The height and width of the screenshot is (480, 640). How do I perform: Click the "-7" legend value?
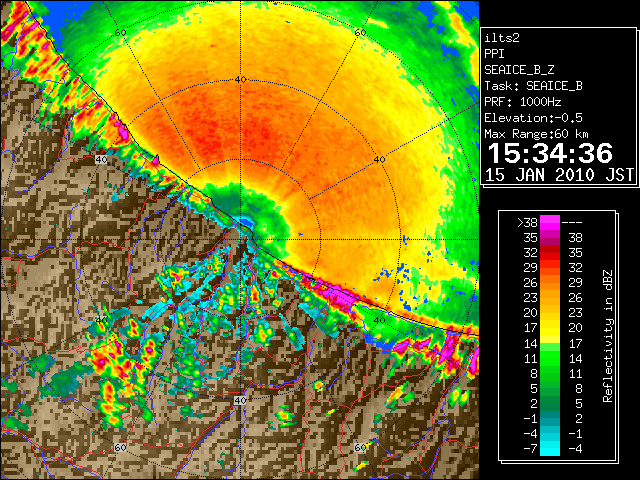[x=530, y=449]
